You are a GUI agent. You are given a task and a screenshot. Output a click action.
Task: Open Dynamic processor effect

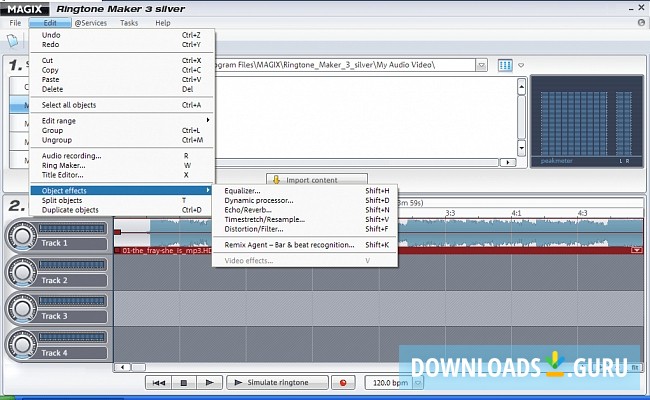pyautogui.click(x=305, y=200)
